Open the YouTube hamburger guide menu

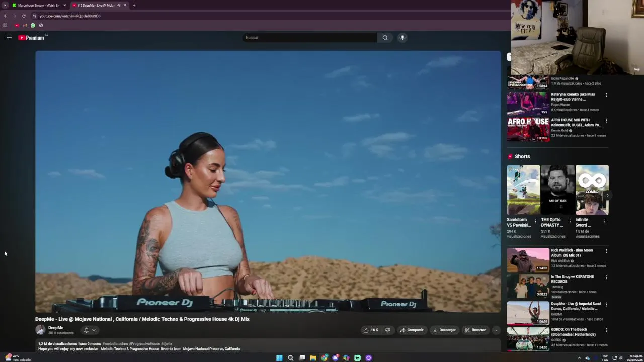click(9, 37)
